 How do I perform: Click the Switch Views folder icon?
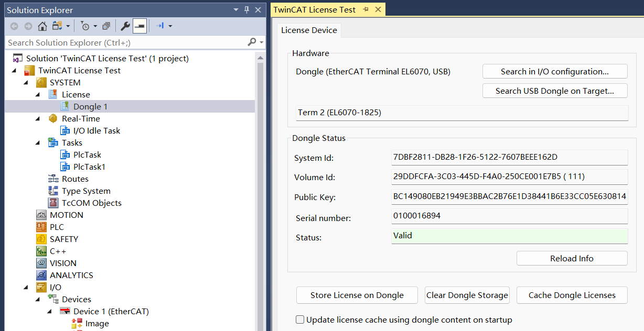(57, 26)
